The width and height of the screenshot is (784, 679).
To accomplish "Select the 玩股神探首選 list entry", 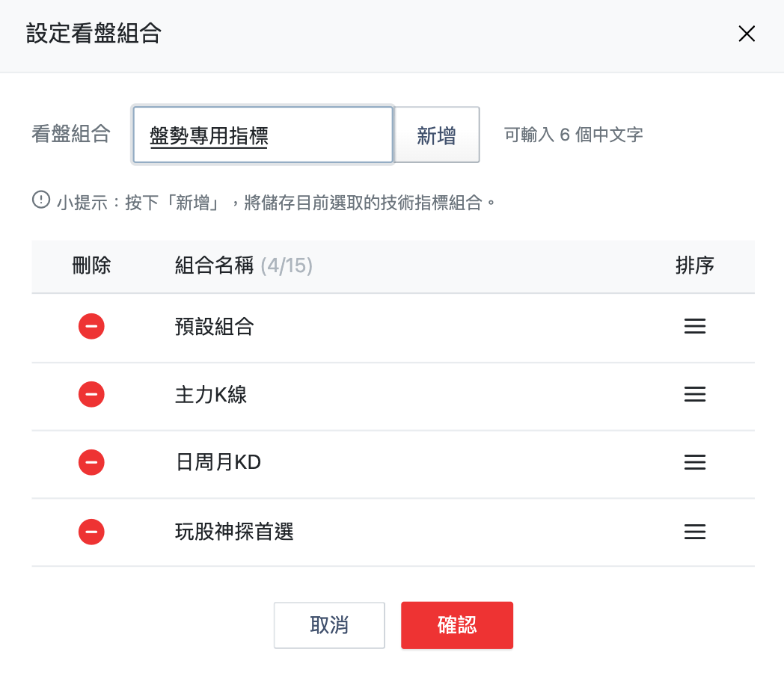I will (x=236, y=532).
